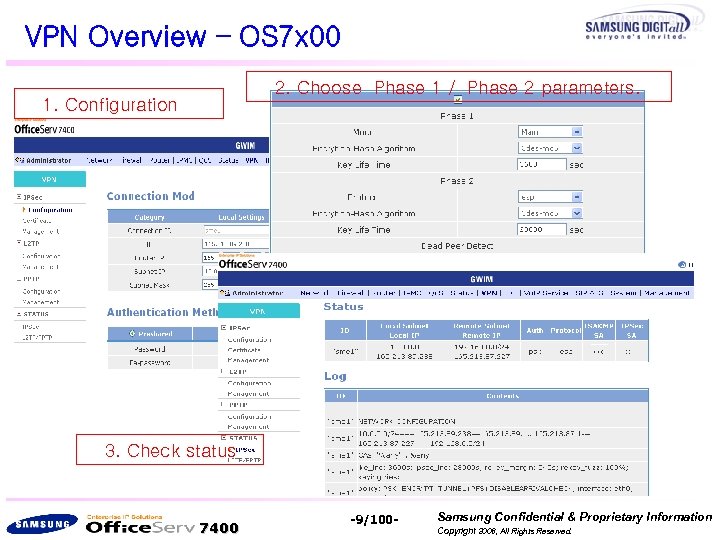
Task: Click the ISAKMP SA column header
Action: pyautogui.click(x=599, y=330)
